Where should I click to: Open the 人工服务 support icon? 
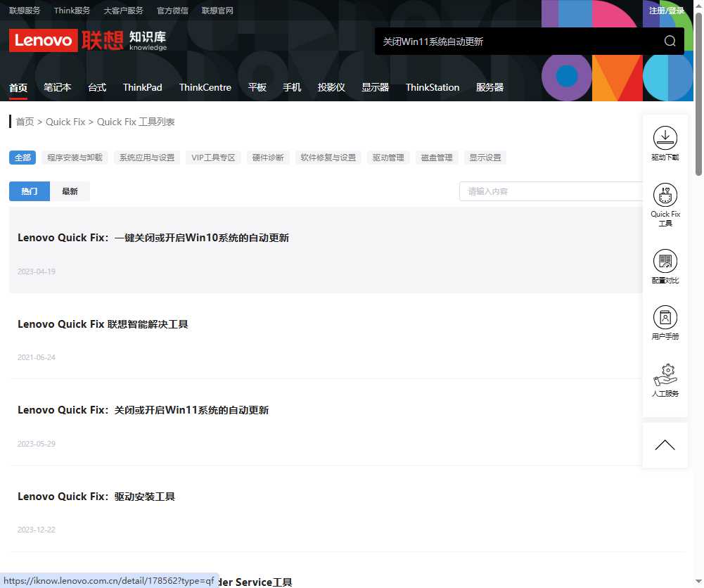[x=665, y=375]
